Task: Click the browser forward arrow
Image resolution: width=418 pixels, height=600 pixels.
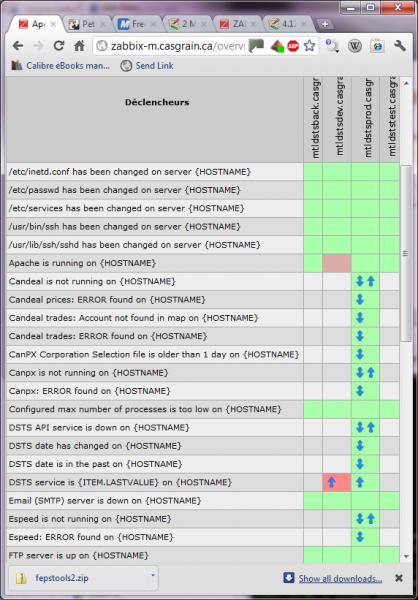Action: (38, 46)
